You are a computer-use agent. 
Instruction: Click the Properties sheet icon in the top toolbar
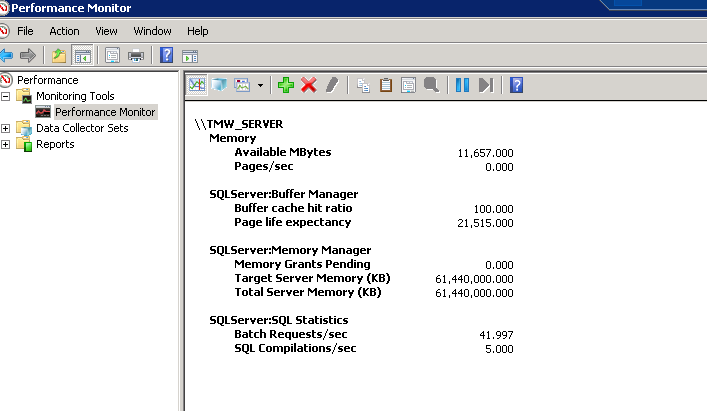click(112, 56)
